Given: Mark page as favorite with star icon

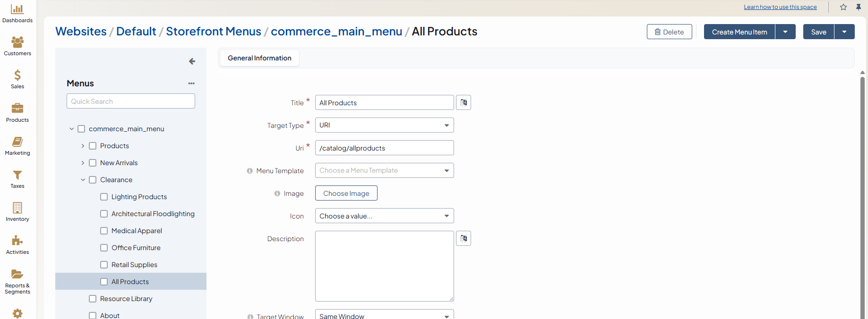Looking at the screenshot, I should tap(843, 7).
